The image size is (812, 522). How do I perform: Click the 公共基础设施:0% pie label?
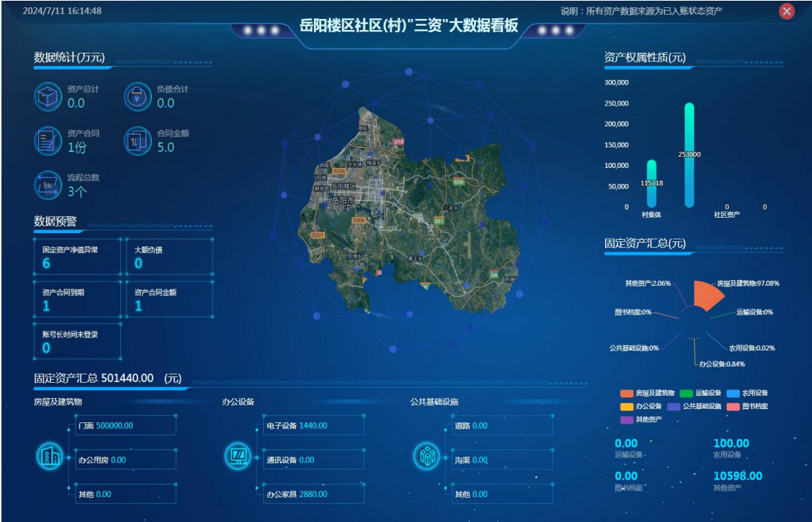point(634,348)
